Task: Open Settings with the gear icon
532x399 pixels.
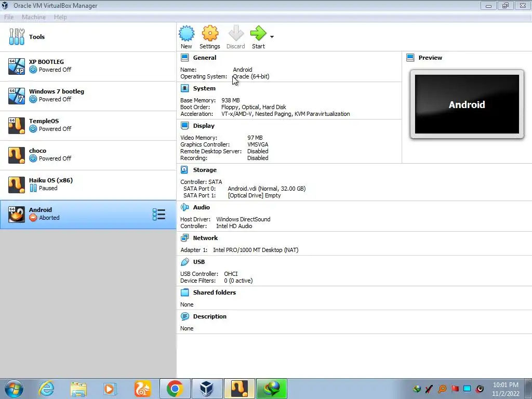Action: pyautogui.click(x=210, y=33)
